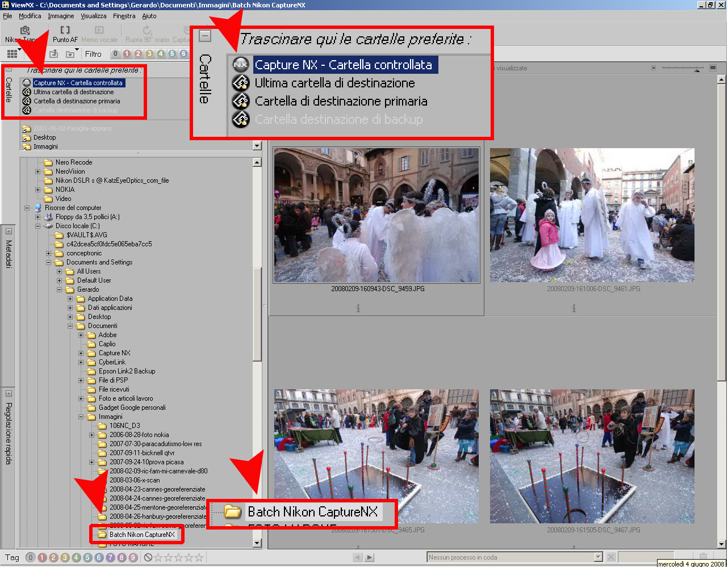Select the 2008-03-06-x-scan folder
The height and width of the screenshot is (567, 728).
tap(135, 480)
